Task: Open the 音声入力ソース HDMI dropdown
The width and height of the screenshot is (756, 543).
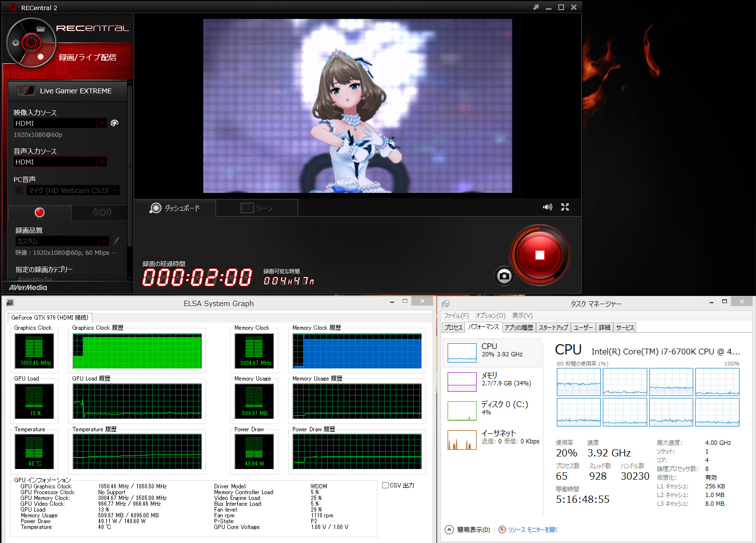Action: 102,162
